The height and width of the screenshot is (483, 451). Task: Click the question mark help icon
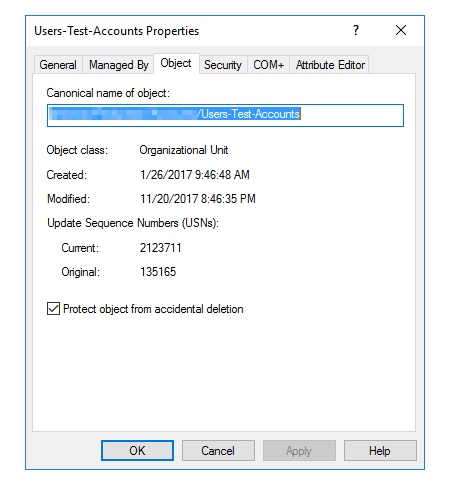356,30
